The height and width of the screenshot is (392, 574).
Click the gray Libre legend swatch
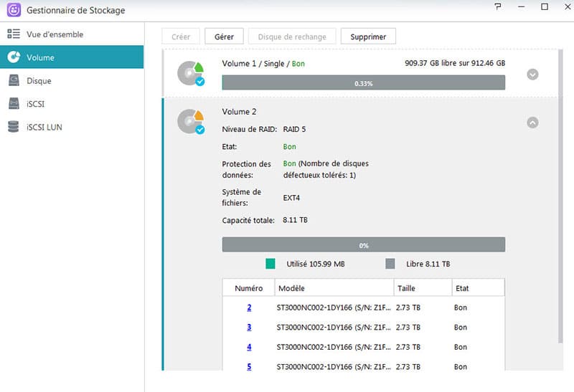click(390, 264)
